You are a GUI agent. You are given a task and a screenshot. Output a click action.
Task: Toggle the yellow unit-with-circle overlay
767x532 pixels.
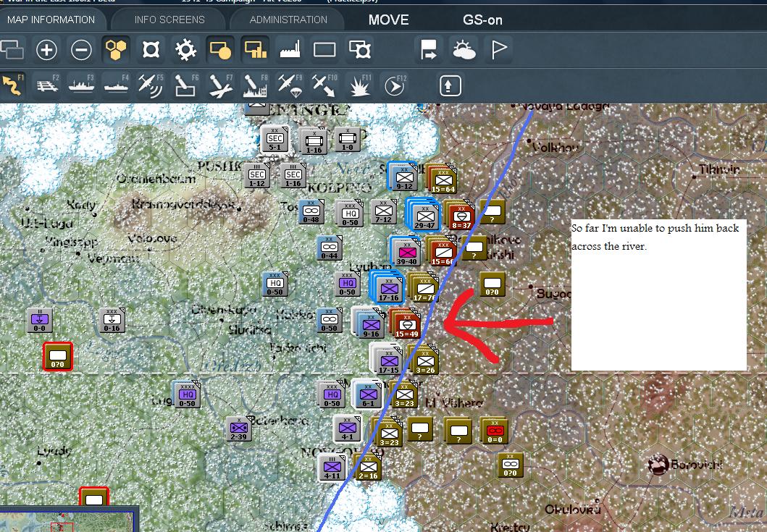click(220, 49)
